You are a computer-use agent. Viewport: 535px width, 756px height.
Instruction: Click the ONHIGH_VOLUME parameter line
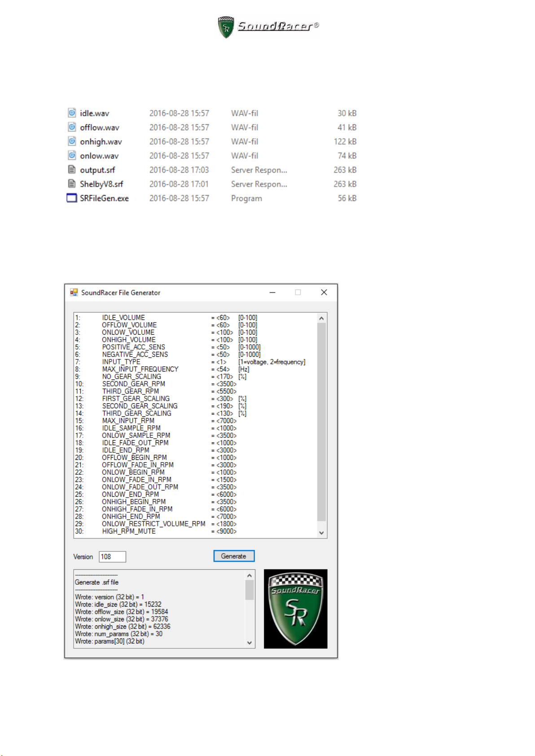click(x=166, y=340)
